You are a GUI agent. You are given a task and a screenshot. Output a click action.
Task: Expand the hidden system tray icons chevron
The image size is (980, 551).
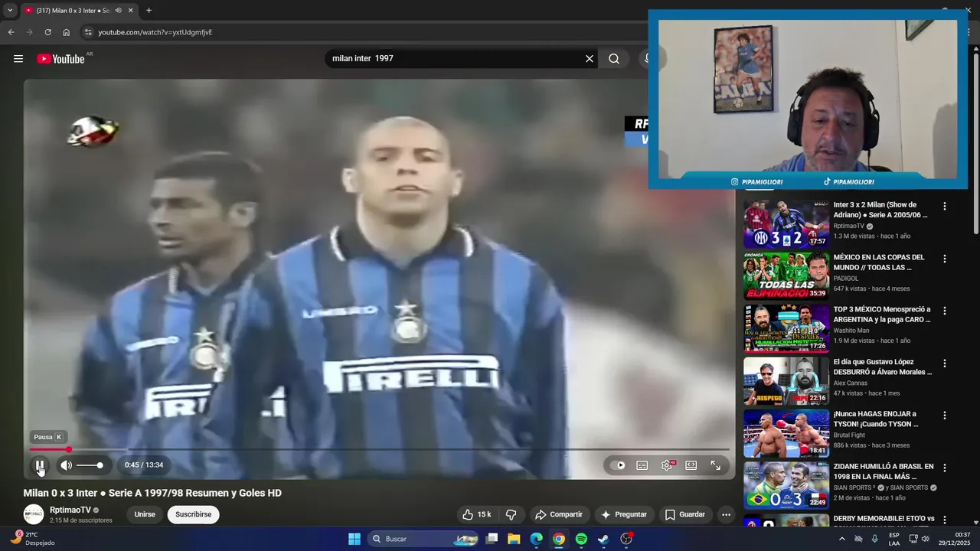point(841,539)
